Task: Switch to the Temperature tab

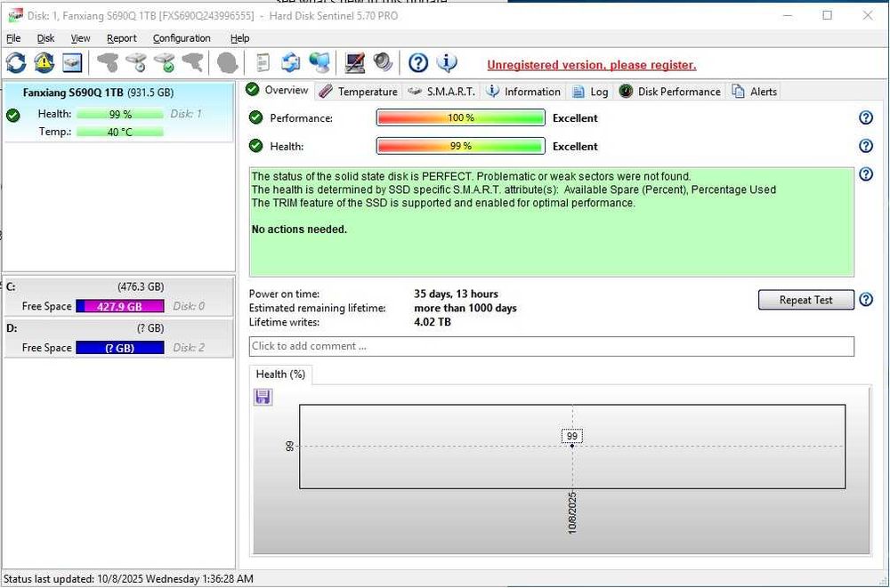Action: [x=358, y=92]
